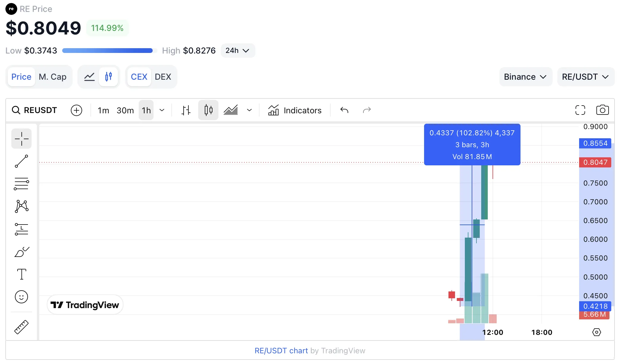
Task: Select the trend line drawing tool
Action: [x=21, y=161]
